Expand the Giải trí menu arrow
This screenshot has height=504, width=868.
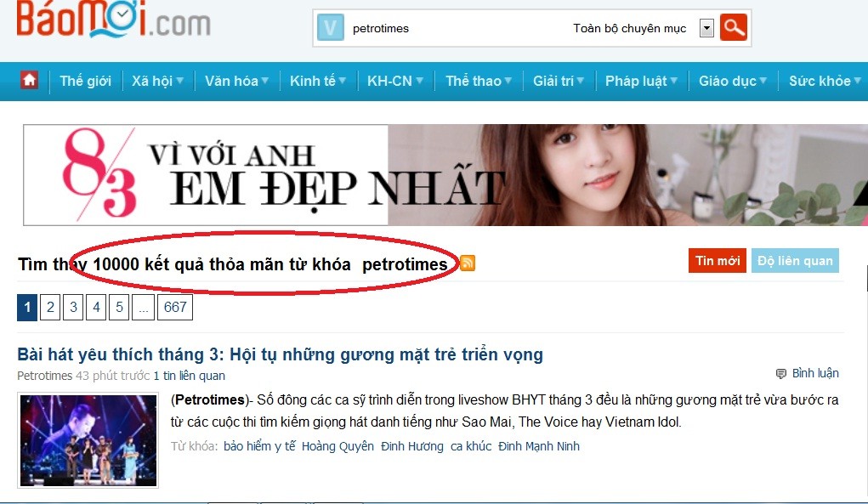(x=580, y=81)
